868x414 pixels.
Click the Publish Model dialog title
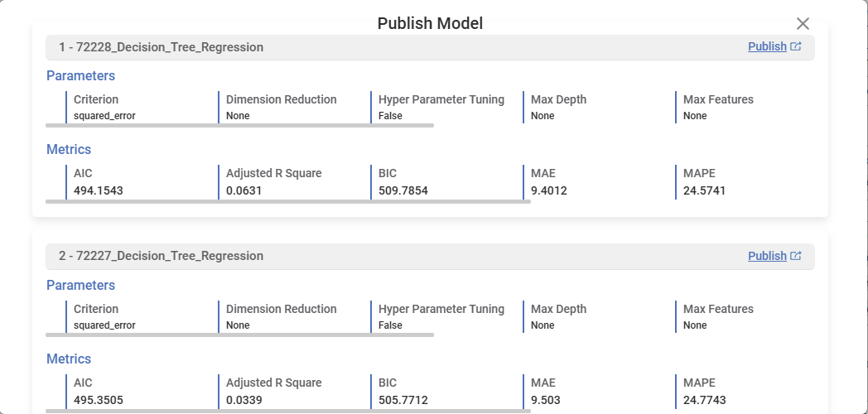coord(430,23)
